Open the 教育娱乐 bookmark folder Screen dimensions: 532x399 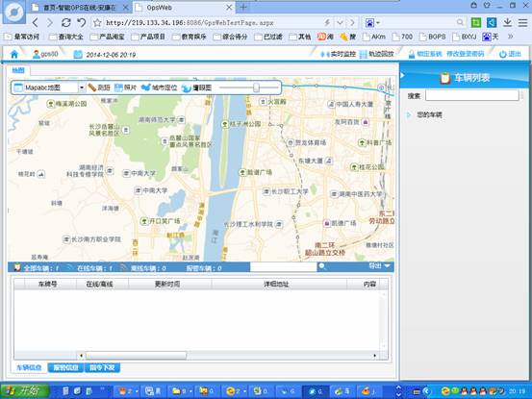tap(189, 37)
